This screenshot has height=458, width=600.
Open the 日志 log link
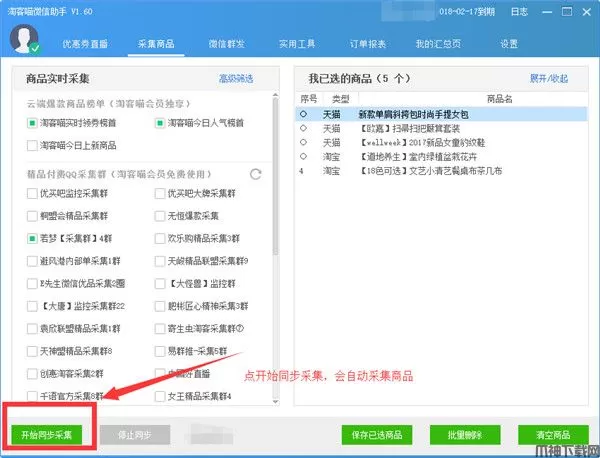[519, 12]
